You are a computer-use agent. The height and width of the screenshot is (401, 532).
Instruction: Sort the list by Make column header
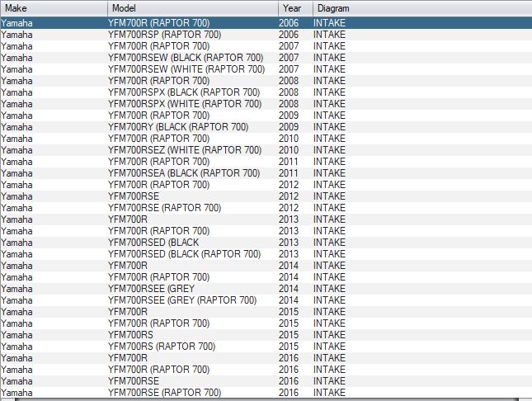[54, 8]
